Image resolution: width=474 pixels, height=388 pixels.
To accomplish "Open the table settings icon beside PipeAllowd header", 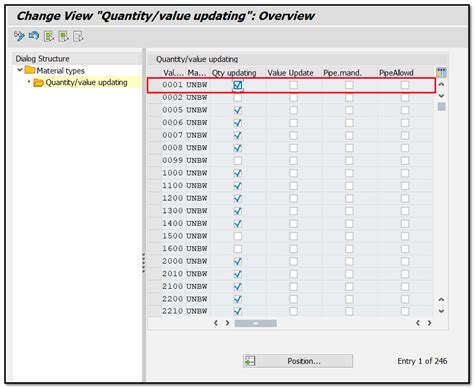I will pos(441,72).
